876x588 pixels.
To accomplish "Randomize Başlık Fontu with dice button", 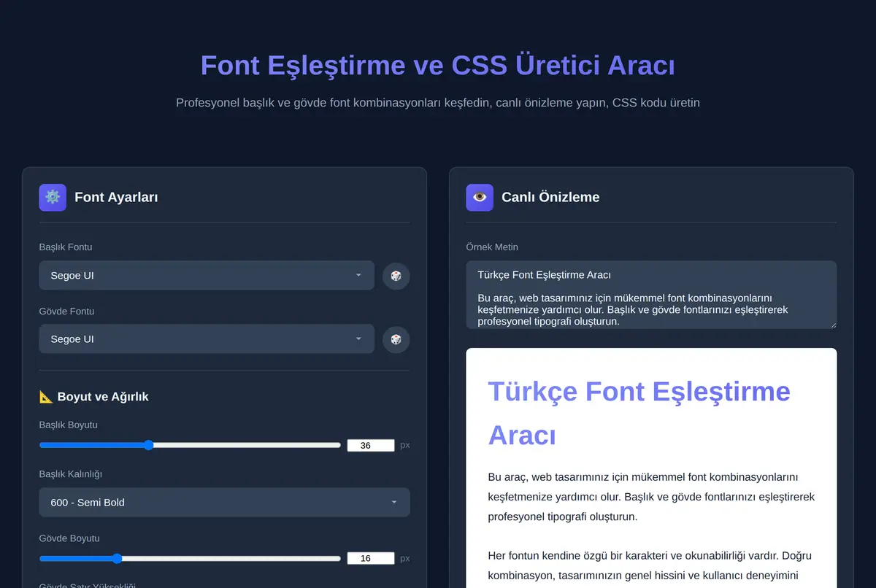I will coord(396,276).
